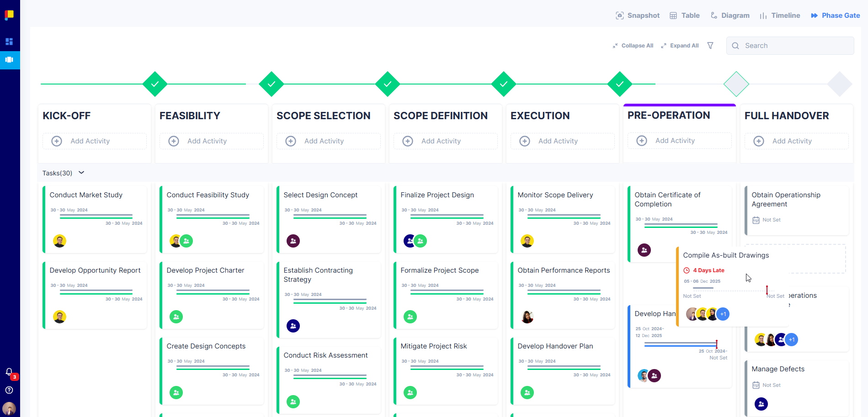
Task: Click the projects icon in sidebar
Action: pos(9,60)
